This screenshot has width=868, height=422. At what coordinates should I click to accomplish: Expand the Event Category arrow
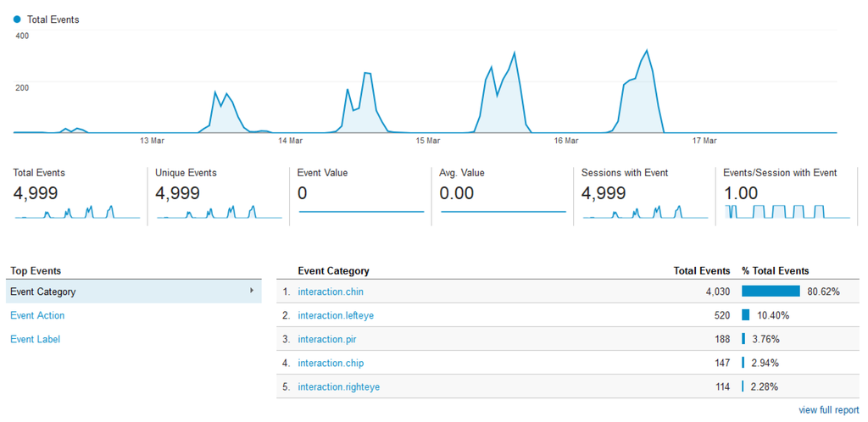click(252, 291)
